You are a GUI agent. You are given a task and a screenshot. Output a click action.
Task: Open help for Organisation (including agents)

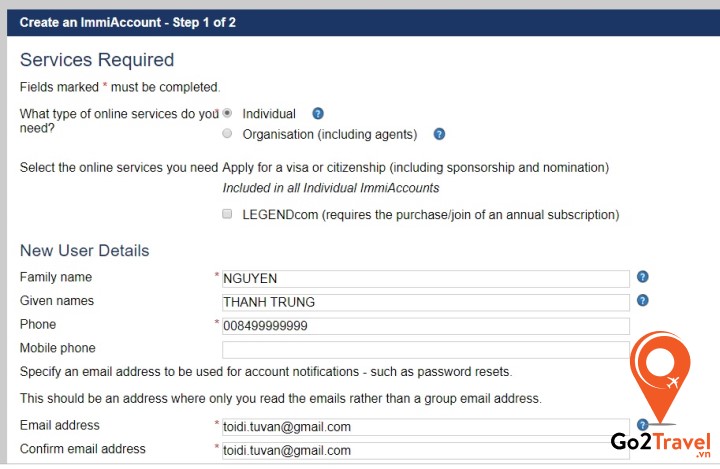click(x=439, y=134)
